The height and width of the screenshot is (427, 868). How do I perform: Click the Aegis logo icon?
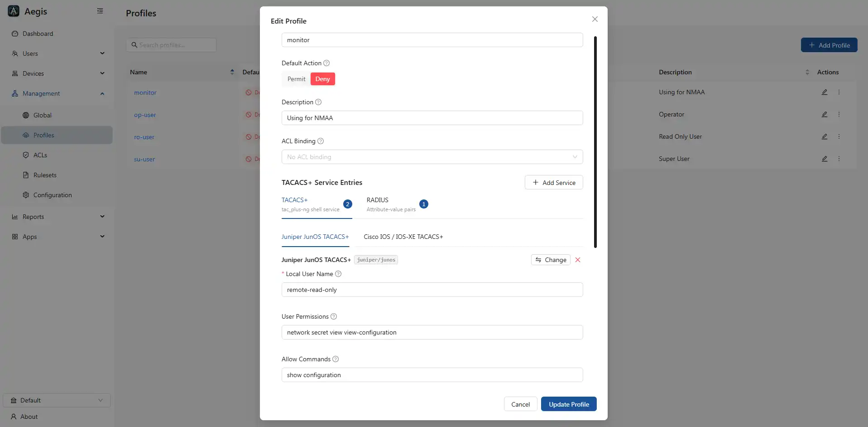14,11
